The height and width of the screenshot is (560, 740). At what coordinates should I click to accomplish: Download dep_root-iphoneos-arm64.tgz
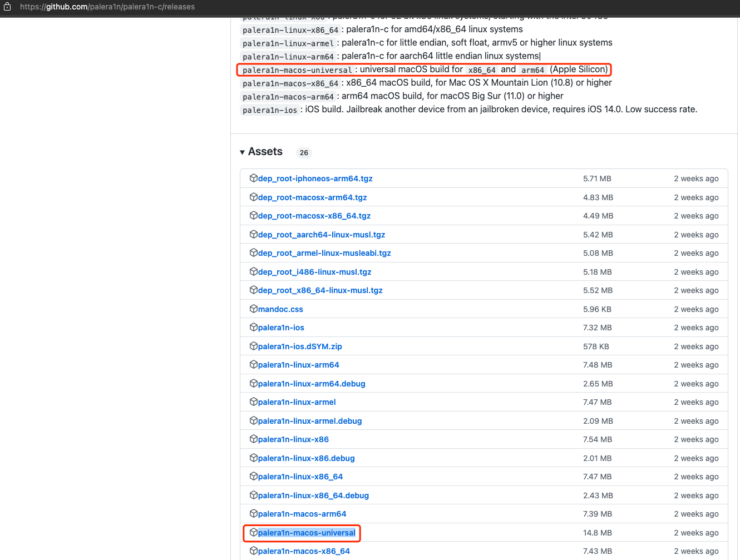click(315, 179)
